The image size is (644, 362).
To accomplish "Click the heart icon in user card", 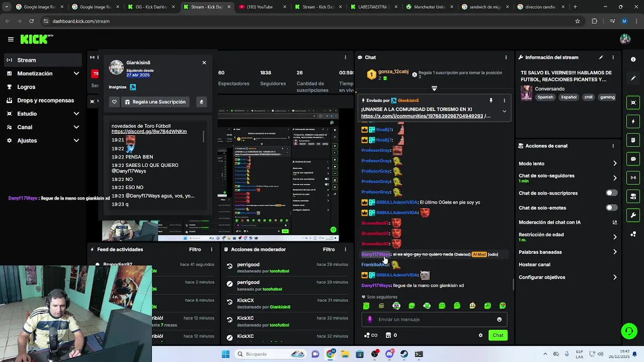I will coord(114,102).
